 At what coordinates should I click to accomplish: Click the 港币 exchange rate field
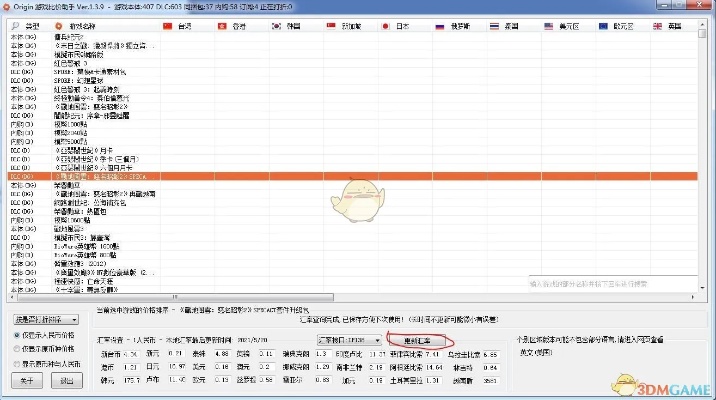pyautogui.click(x=131, y=367)
